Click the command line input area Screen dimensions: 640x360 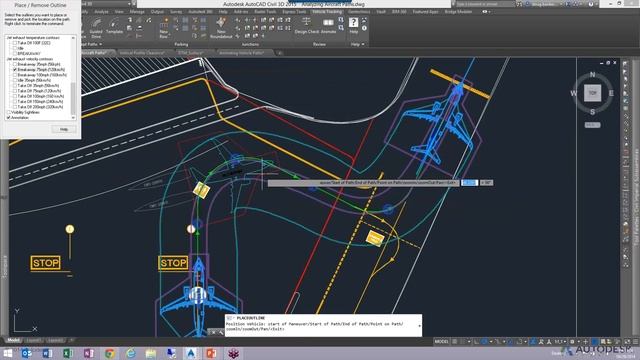coord(323,326)
